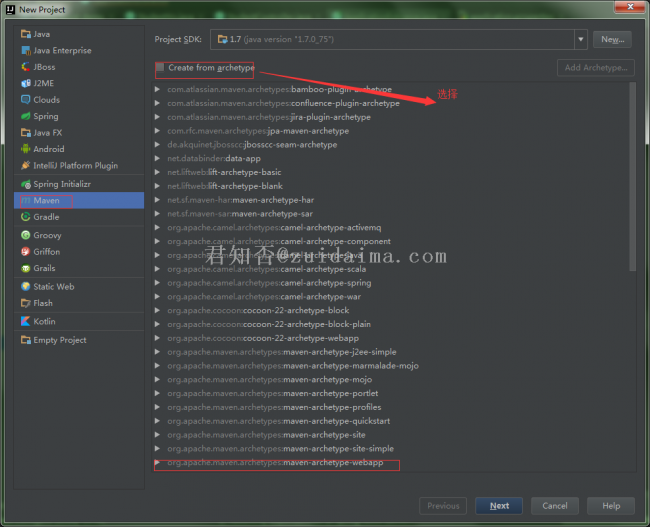Open the Help button
Screen dimensions: 650x527
click(x=611, y=506)
